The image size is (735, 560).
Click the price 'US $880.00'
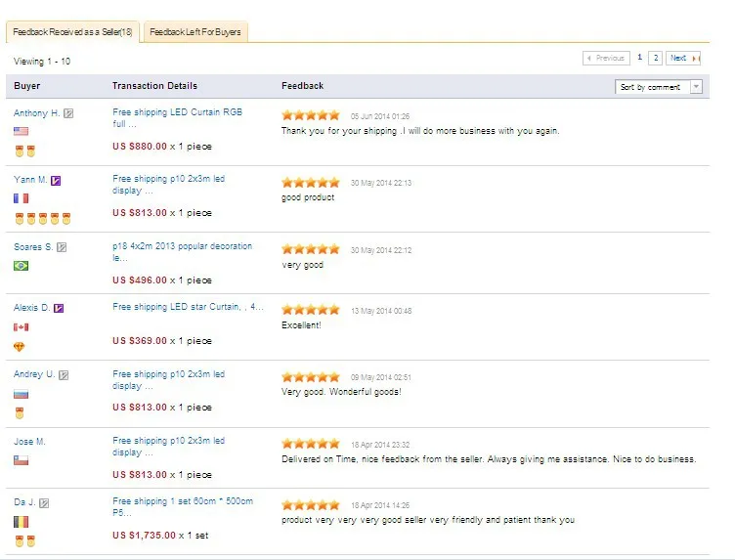[x=140, y=147]
